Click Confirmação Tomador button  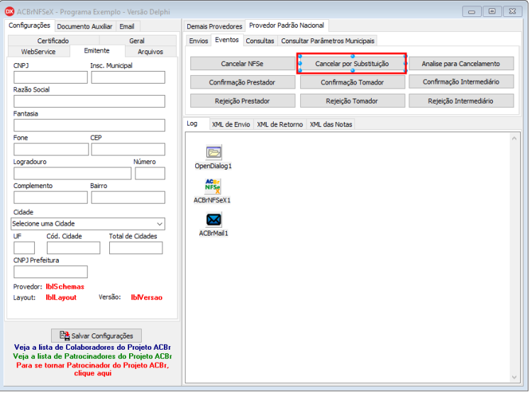click(x=352, y=82)
